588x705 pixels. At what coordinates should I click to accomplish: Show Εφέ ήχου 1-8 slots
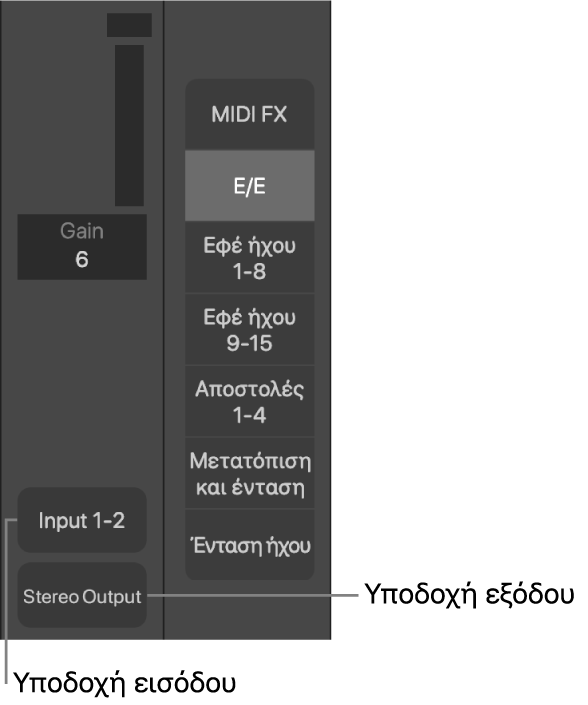coord(249,258)
